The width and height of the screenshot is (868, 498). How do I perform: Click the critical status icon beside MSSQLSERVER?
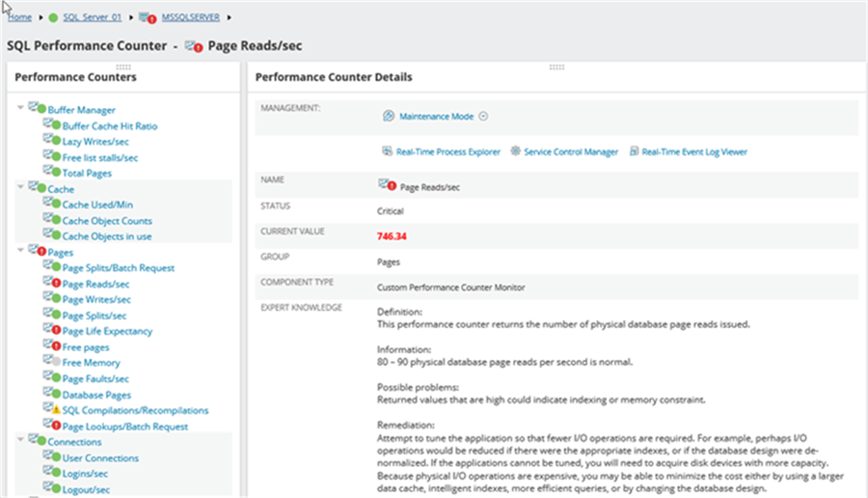(x=148, y=17)
